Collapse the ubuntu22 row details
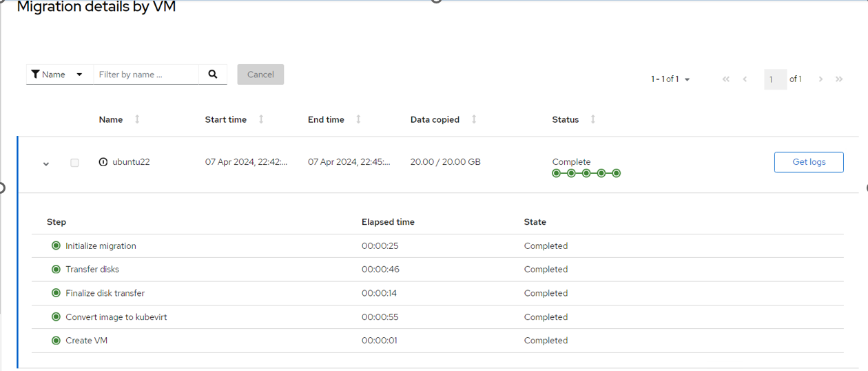This screenshot has width=868, height=371. (46, 164)
